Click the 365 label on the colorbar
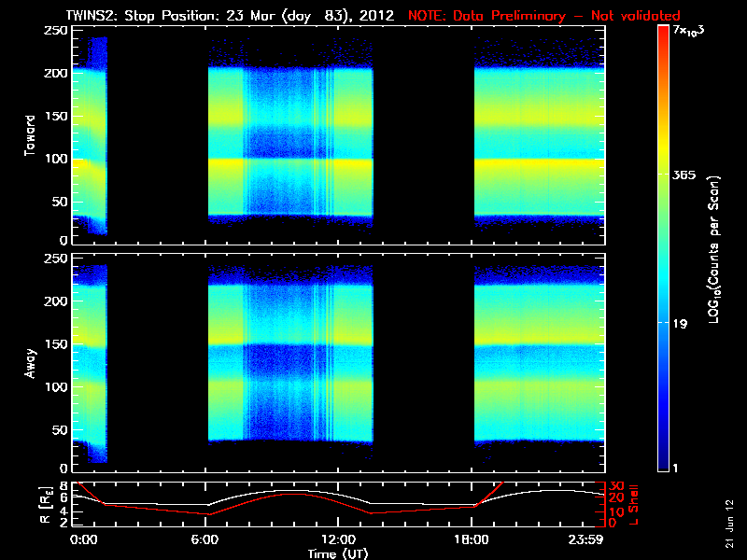The height and width of the screenshot is (560, 747). click(684, 175)
